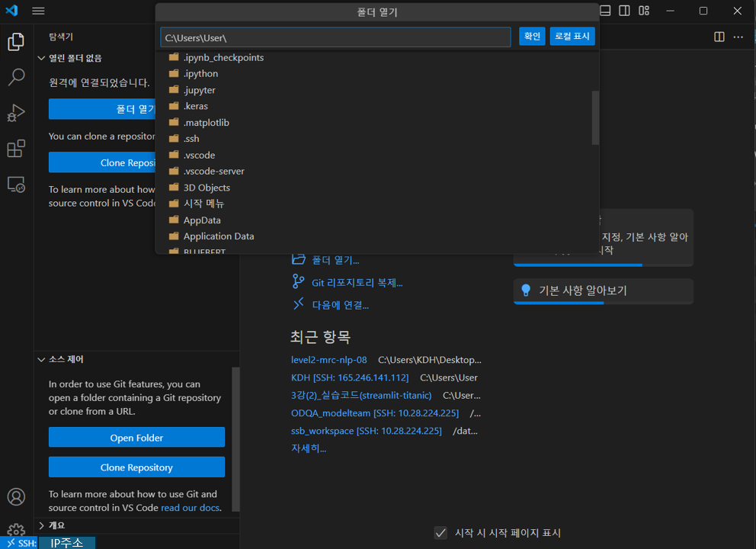Viewport: 756px width, 549px height.
Task: Click the SSH remote status indicator
Action: click(19, 543)
